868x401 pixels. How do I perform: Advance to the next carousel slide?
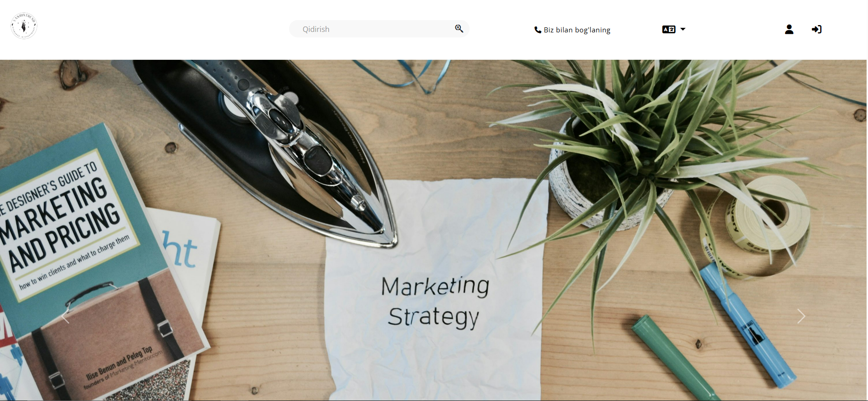(801, 316)
